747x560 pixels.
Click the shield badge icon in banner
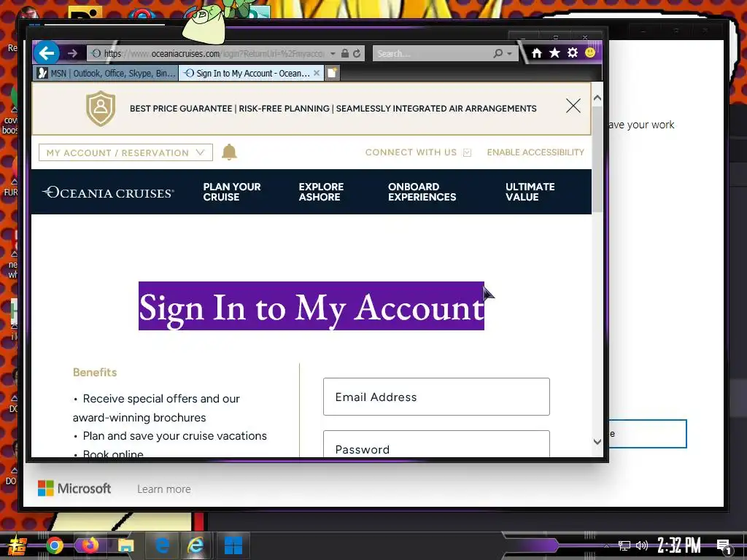pyautogui.click(x=101, y=108)
